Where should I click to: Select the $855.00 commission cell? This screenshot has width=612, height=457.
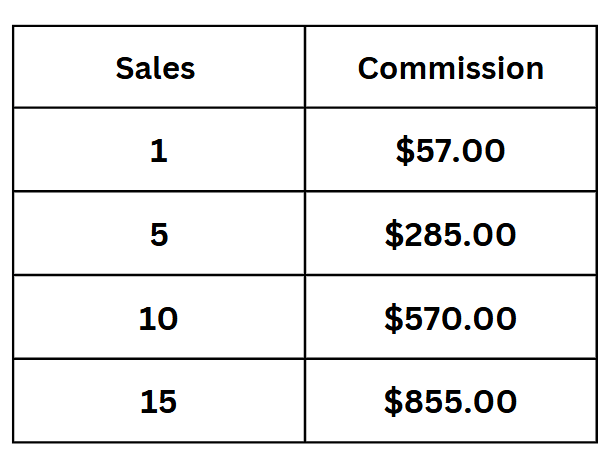point(450,401)
